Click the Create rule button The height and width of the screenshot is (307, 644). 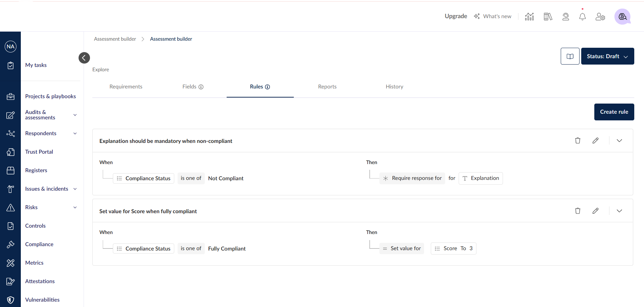pyautogui.click(x=614, y=112)
